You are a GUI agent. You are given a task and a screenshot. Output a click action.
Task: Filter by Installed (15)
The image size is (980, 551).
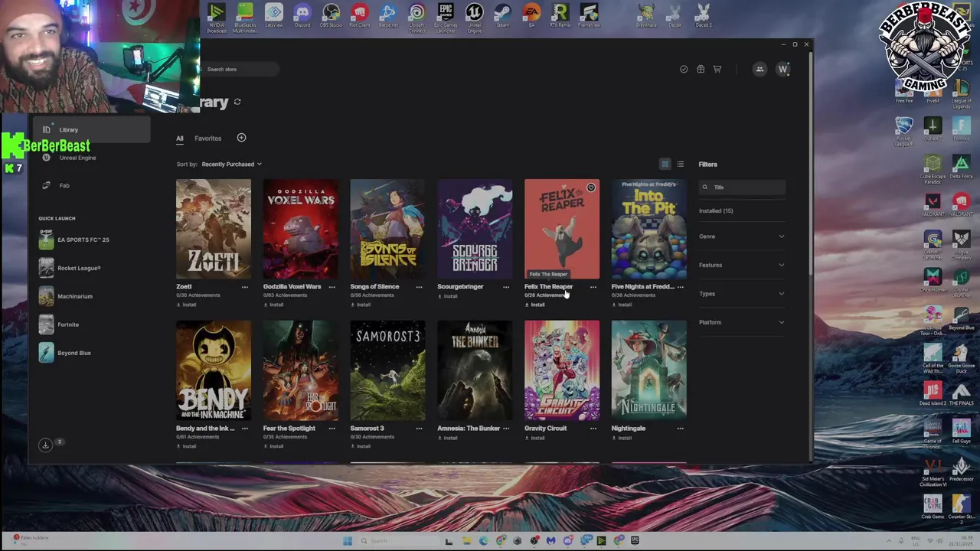pos(716,210)
